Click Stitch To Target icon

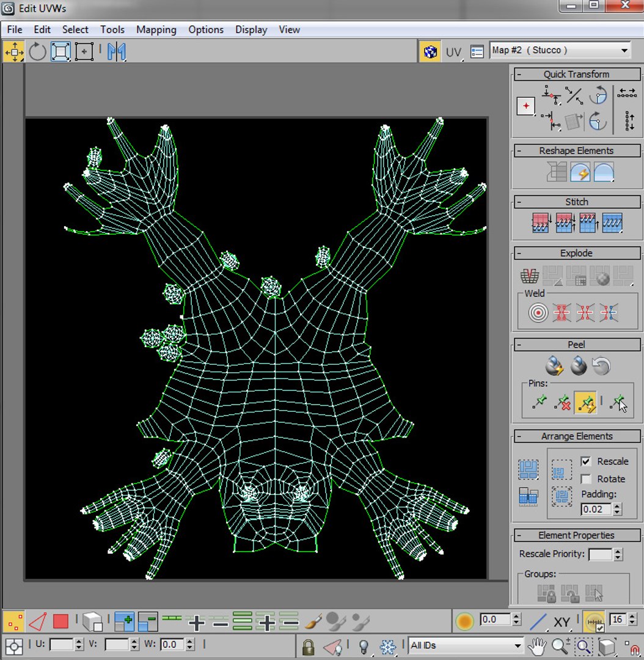pyautogui.click(x=541, y=222)
